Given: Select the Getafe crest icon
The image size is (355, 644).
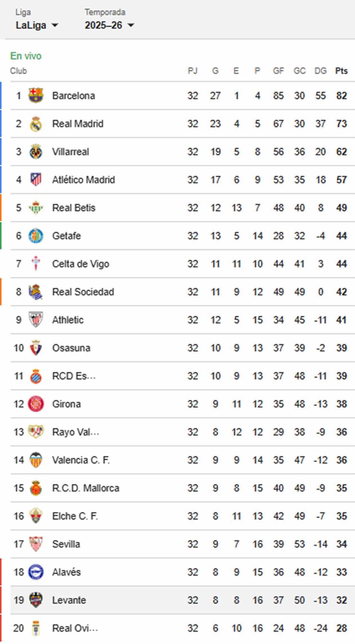Looking at the screenshot, I should point(35,236).
